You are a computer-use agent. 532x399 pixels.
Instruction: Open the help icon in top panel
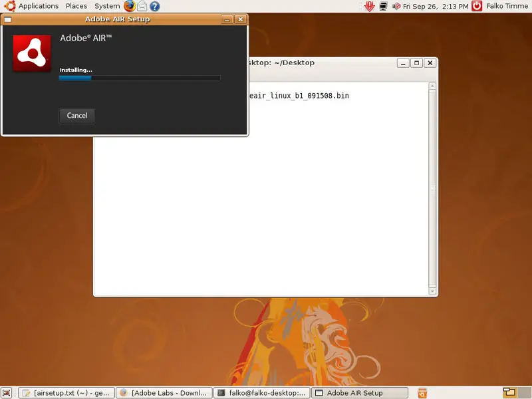155,6
